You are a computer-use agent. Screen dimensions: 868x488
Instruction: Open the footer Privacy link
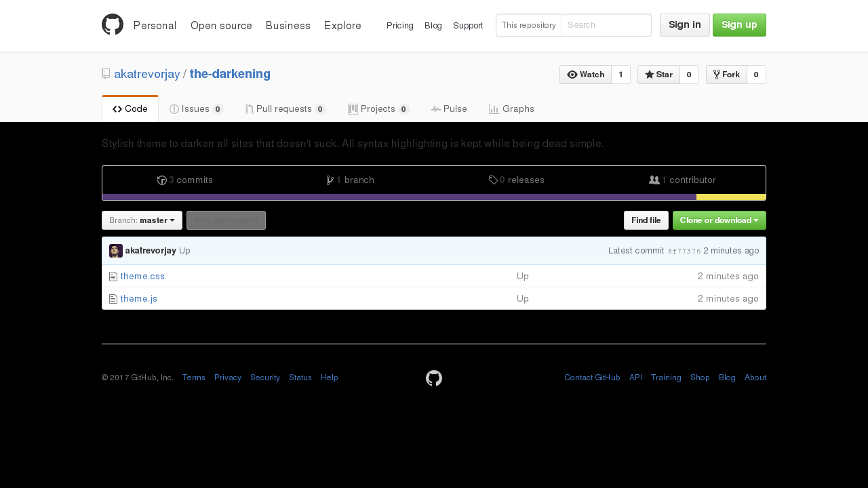tap(228, 378)
